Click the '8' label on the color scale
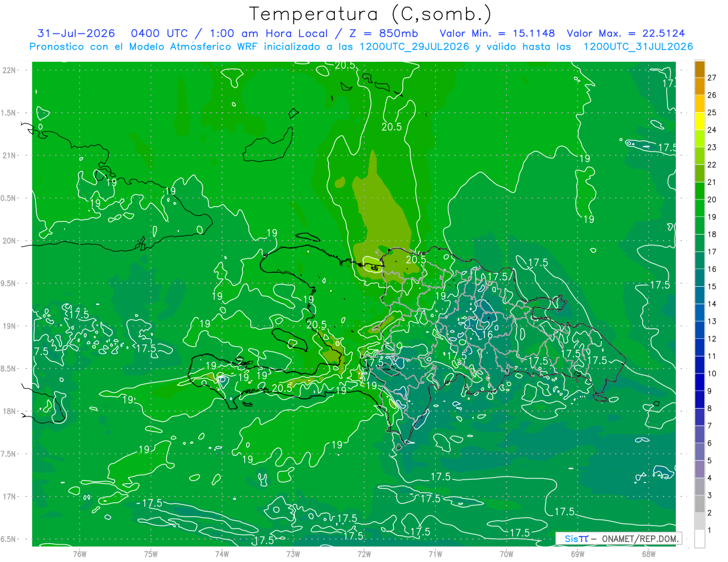Screen dimensions: 728x562 click(x=710, y=409)
